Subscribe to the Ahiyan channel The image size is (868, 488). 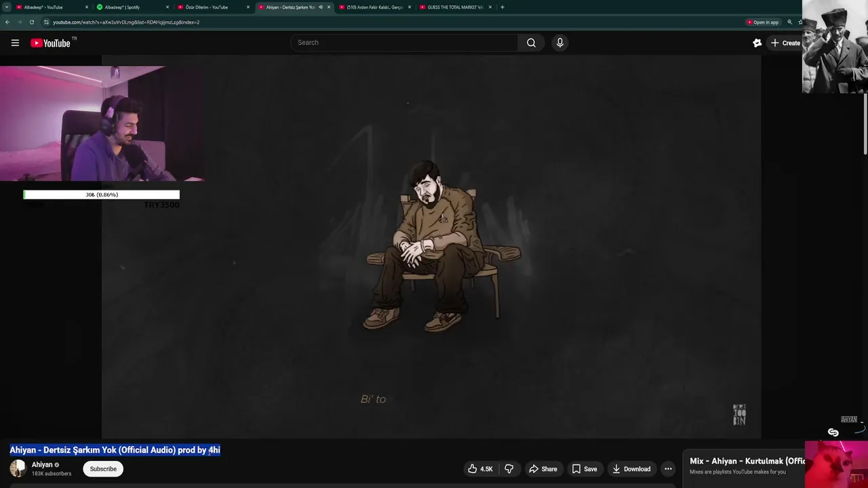pos(103,469)
